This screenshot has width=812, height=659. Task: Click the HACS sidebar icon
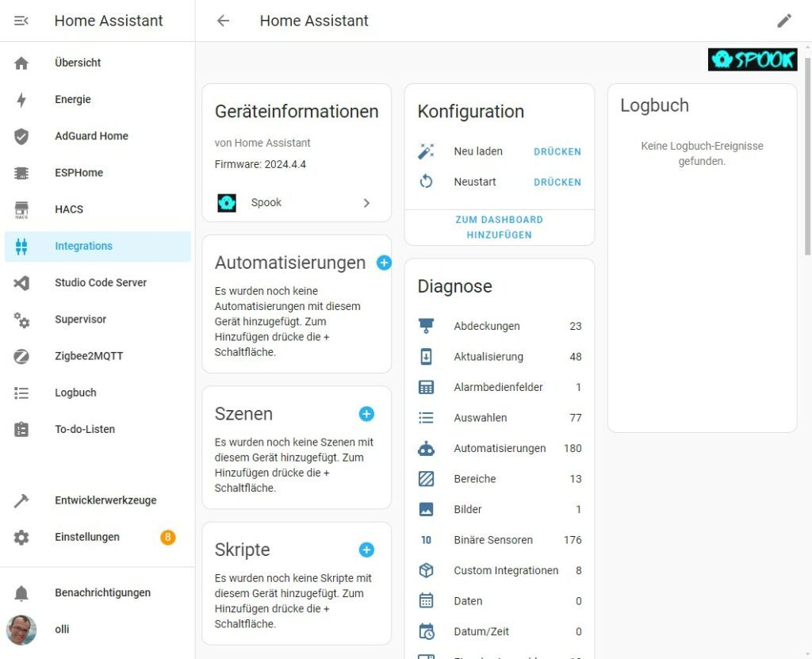21,209
